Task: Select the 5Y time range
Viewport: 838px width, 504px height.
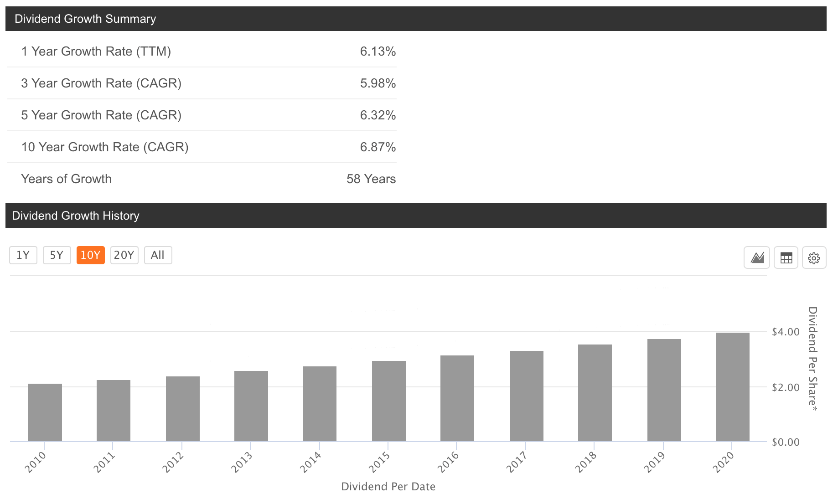Action: [57, 255]
